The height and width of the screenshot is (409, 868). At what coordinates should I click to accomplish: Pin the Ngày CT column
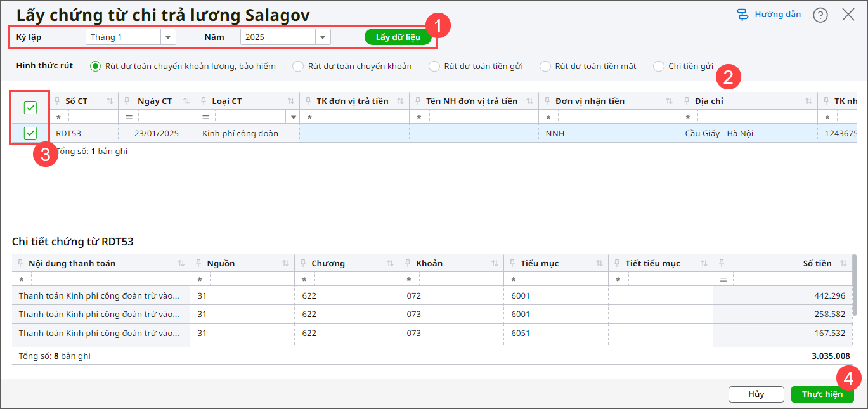click(127, 101)
